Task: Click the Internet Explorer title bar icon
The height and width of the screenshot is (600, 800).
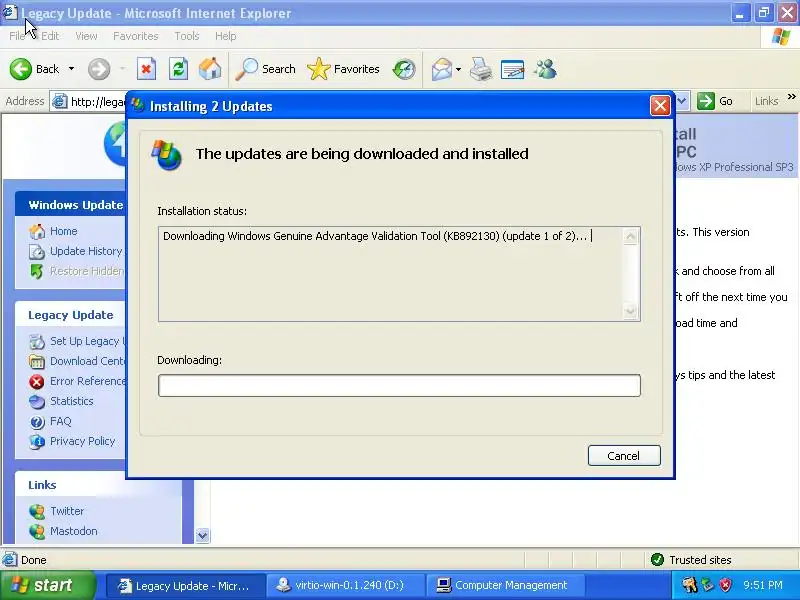Action: click(10, 12)
